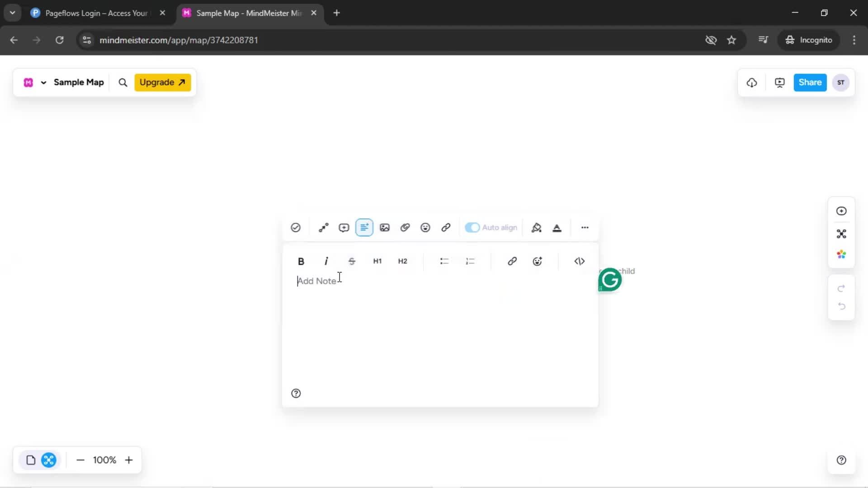The height and width of the screenshot is (488, 868).
Task: Click the Share button
Action: 810,83
